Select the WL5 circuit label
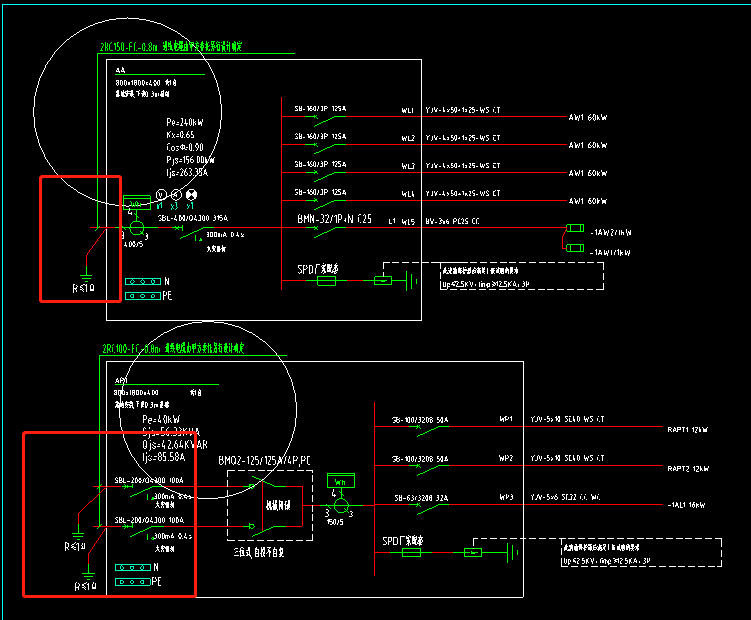The height and width of the screenshot is (620, 751). [408, 221]
